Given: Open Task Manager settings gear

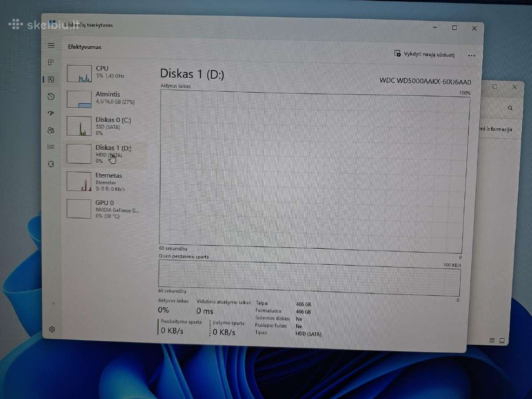Looking at the screenshot, I should (52, 329).
